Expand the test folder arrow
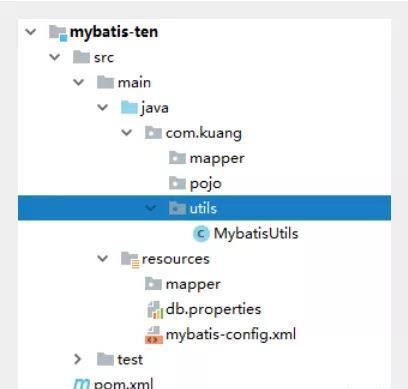 78,359
